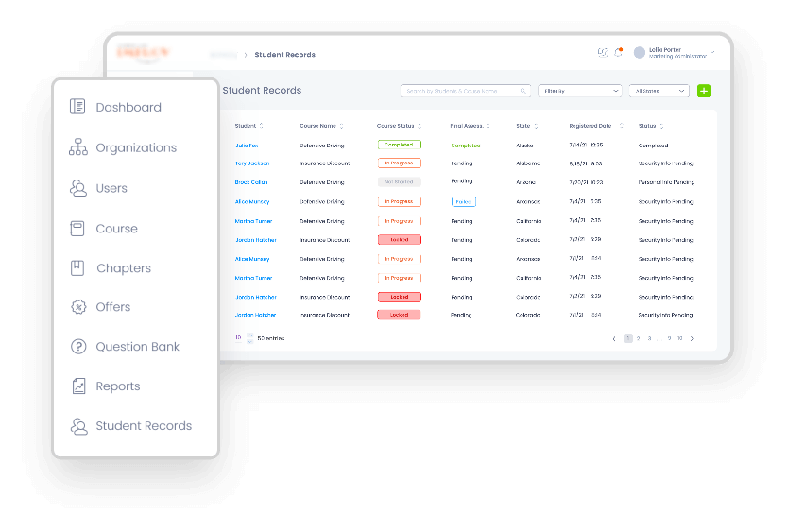Click the Organizations hierarchy icon
The height and width of the screenshot is (532, 788).
(x=77, y=147)
